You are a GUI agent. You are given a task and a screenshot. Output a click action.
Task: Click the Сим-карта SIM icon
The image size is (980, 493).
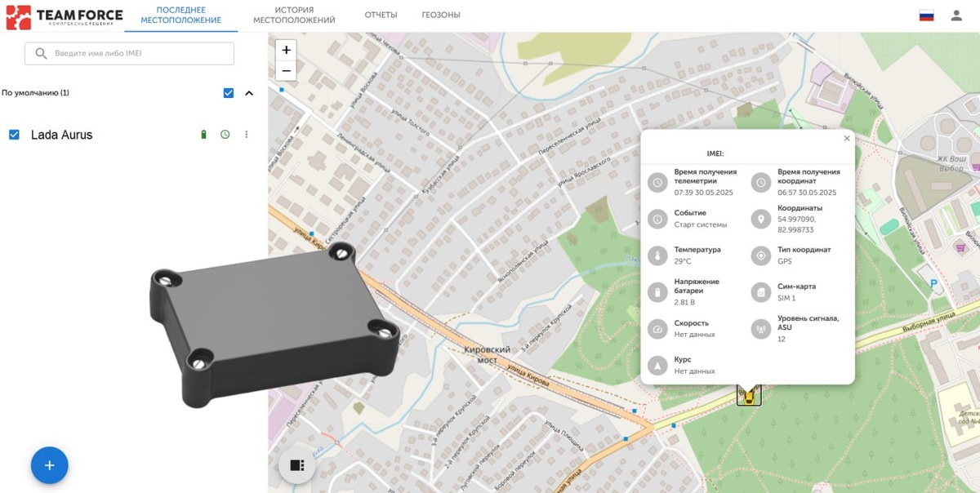(x=761, y=292)
